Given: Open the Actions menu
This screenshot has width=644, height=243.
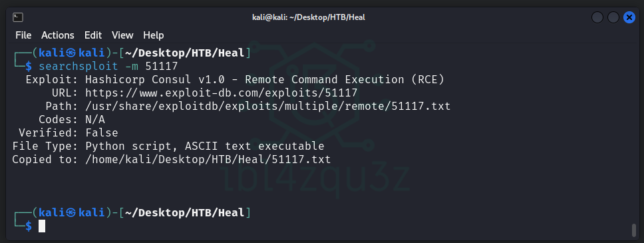Looking at the screenshot, I should (x=58, y=35).
